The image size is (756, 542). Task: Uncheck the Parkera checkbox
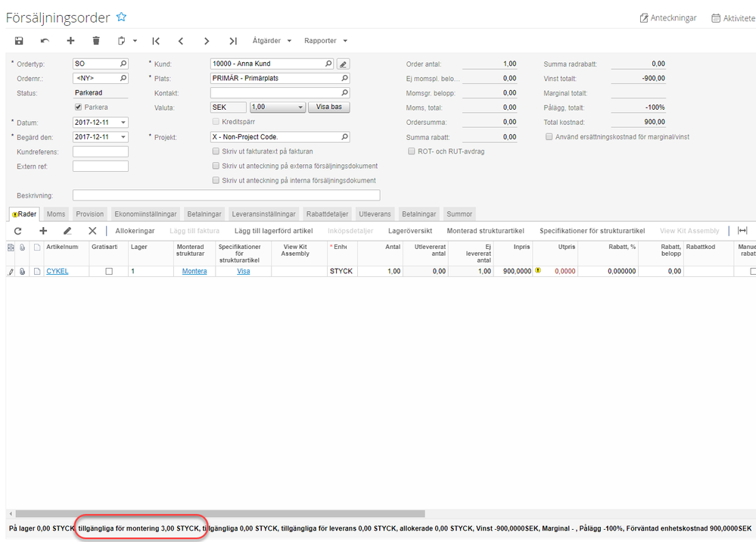pos(78,107)
